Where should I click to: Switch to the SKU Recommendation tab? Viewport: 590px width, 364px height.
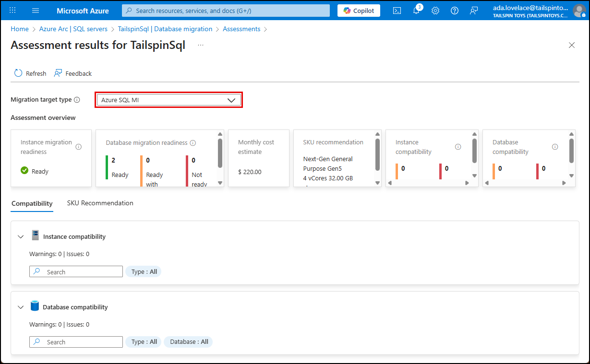100,203
